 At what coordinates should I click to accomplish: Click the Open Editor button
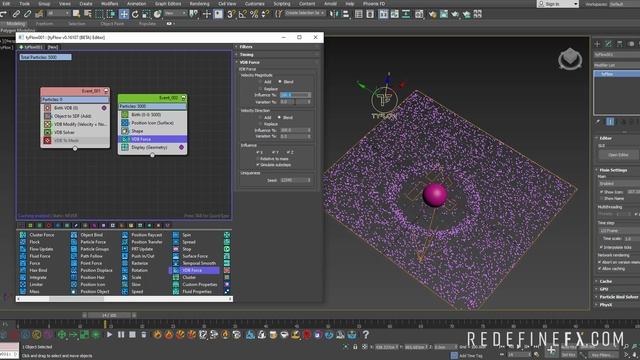[x=618, y=155]
